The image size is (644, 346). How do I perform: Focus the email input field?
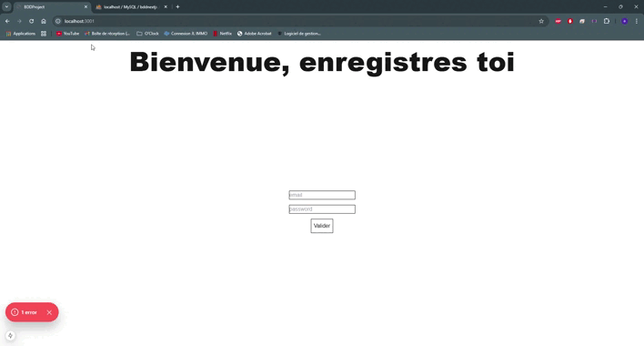click(x=322, y=195)
